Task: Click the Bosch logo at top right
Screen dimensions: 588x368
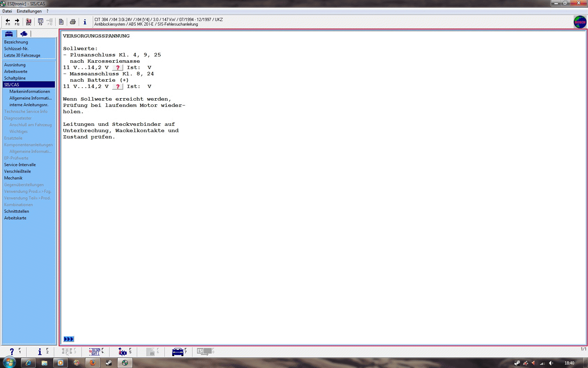Action: click(x=580, y=22)
